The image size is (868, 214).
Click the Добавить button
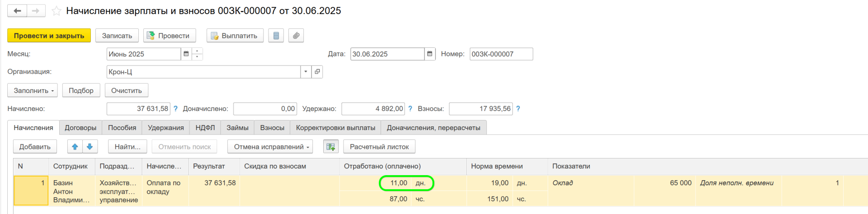click(x=35, y=147)
